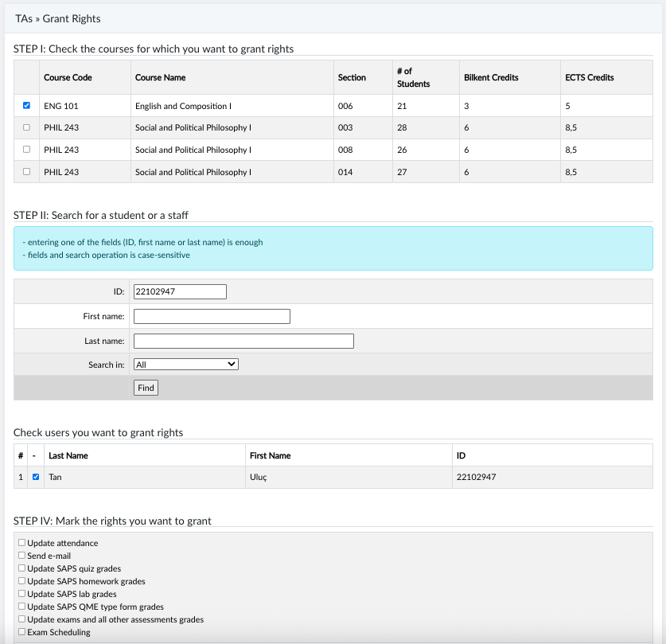The width and height of the screenshot is (666, 644).
Task: Enable Send e-mail right
Action: pyautogui.click(x=21, y=555)
